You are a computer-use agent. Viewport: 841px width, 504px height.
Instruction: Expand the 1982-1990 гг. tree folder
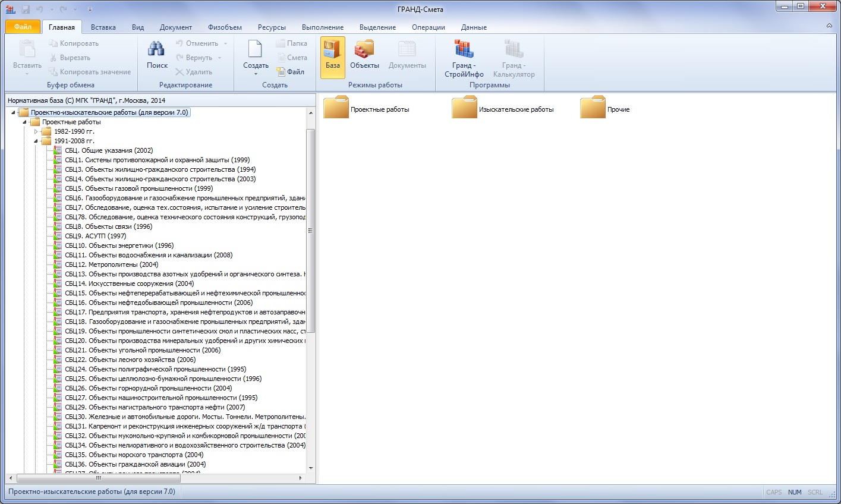click(x=36, y=131)
